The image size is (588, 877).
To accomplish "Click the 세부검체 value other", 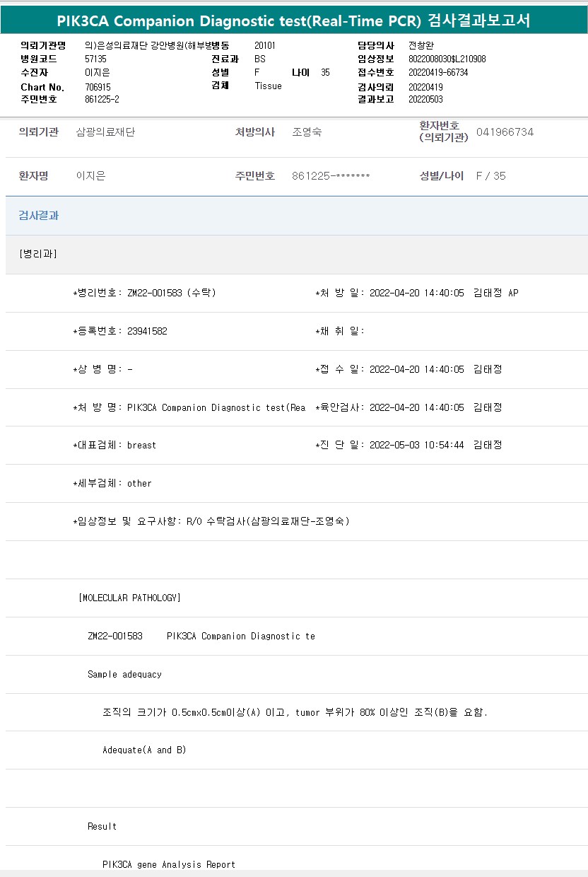I will (139, 483).
